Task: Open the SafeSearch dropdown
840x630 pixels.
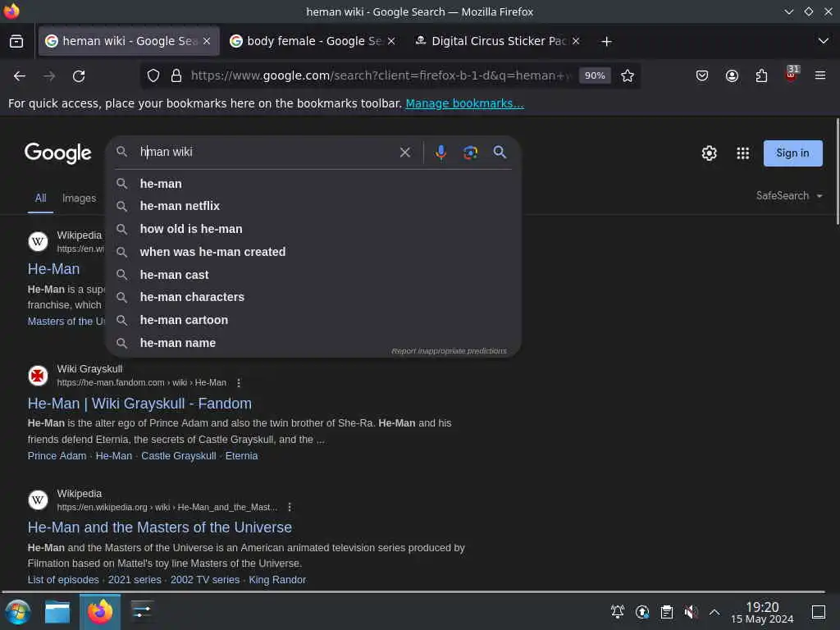Action: [788, 196]
